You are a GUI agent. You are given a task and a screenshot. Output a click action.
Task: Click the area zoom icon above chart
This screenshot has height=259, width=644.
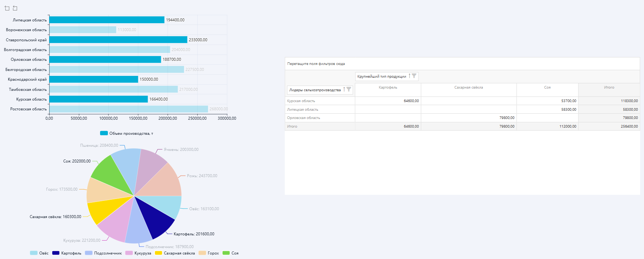click(x=7, y=8)
